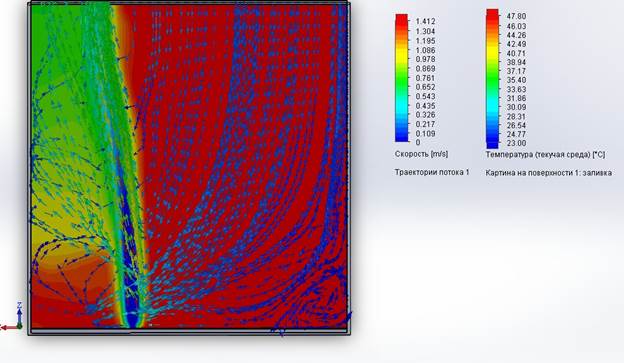Select the velocity legend color bar
This screenshot has width=624, height=363.
coord(402,78)
